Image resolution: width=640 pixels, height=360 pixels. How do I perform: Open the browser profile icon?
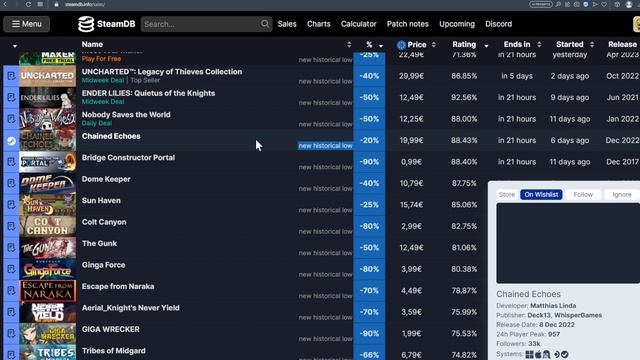pyautogui.click(x=629, y=4)
